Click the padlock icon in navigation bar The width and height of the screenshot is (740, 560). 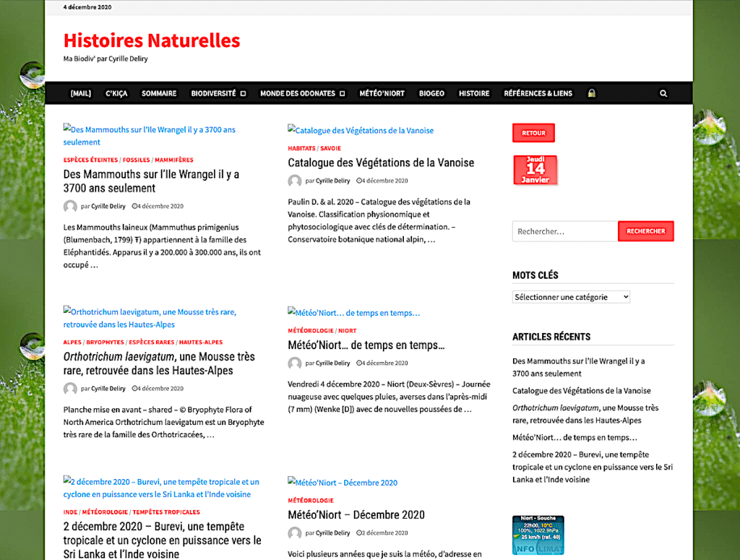591,93
